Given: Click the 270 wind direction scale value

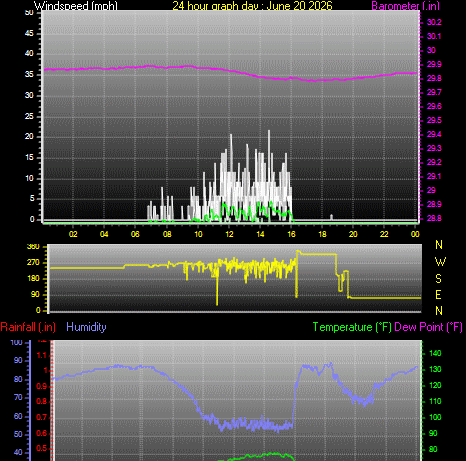Looking at the screenshot, I should point(33,262).
